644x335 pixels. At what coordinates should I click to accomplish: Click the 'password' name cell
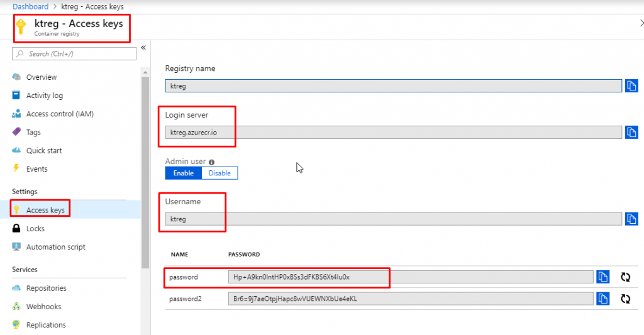click(x=184, y=277)
